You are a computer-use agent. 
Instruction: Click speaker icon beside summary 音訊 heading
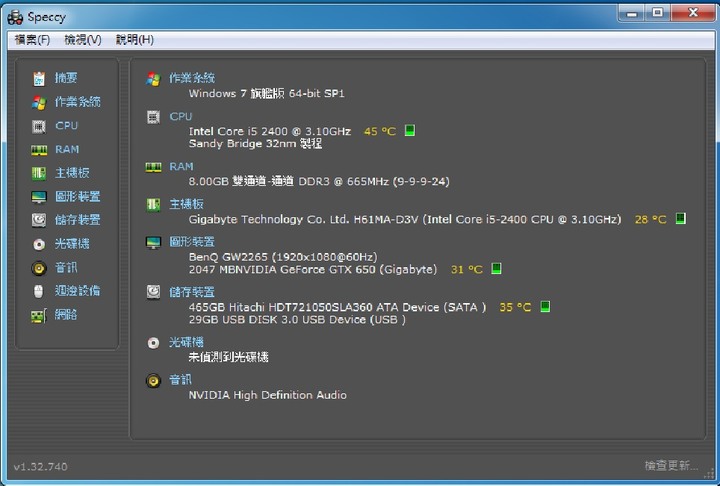click(153, 381)
